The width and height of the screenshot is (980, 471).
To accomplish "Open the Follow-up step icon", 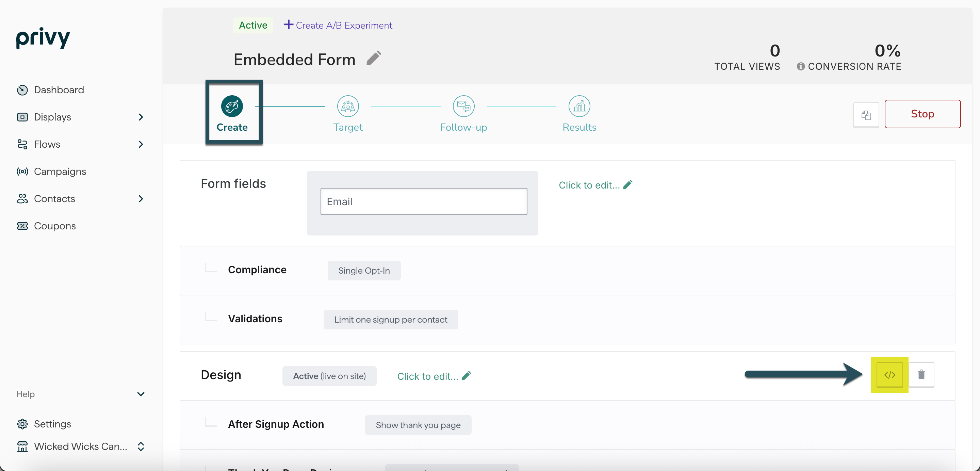I will [463, 106].
